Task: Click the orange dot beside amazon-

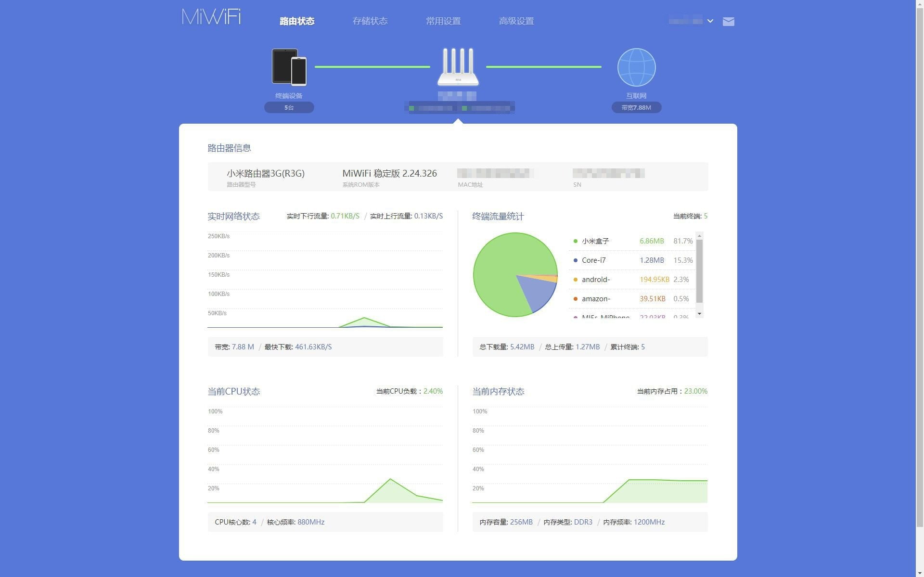Action: 575,299
